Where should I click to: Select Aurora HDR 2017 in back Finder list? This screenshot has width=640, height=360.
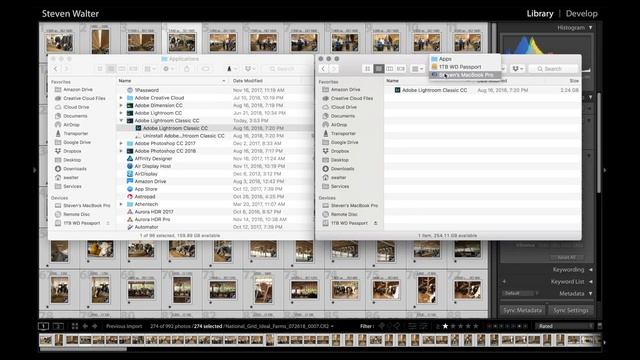[154, 212]
